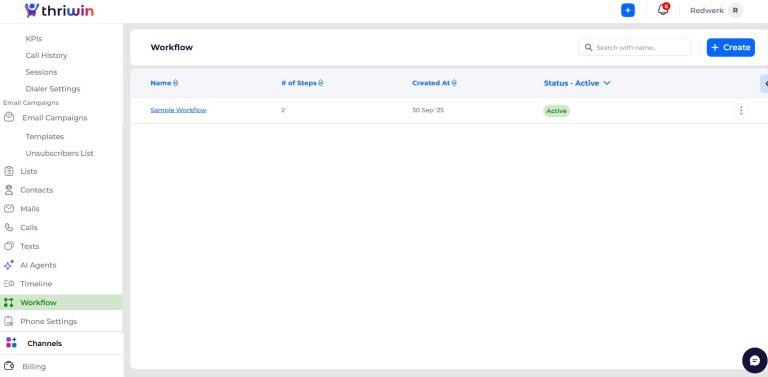Click the Mails envelope icon
The height and width of the screenshot is (377, 768).
[9, 209]
